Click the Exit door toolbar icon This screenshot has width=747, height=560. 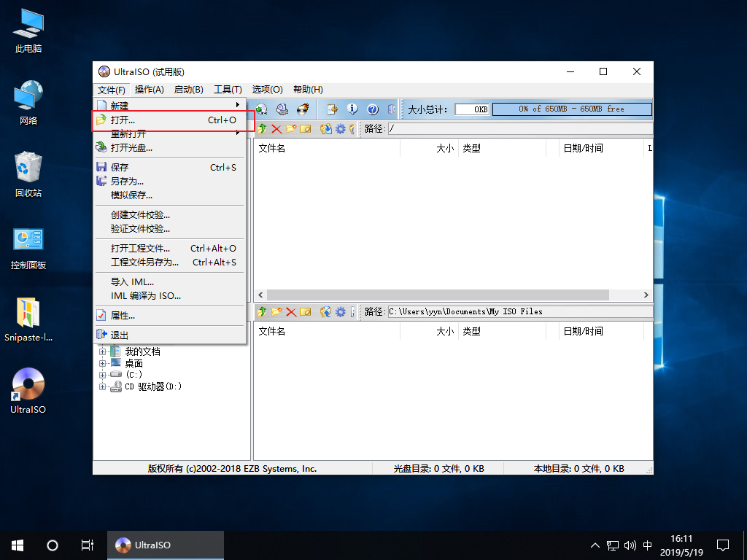[391, 109]
